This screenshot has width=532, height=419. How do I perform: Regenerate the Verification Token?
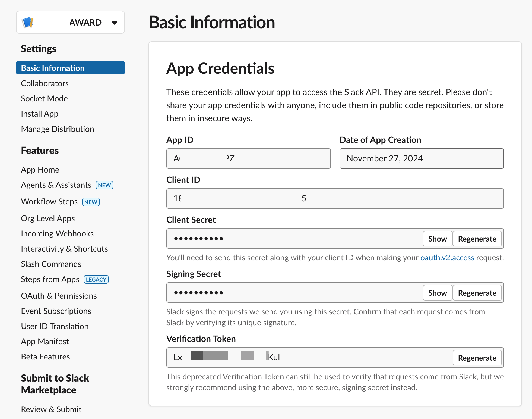click(477, 358)
